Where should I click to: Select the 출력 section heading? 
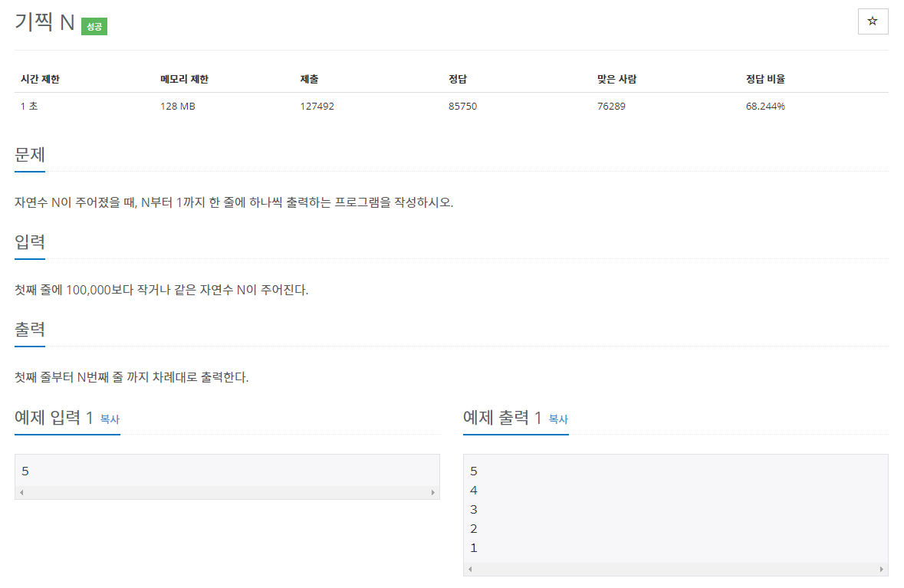coord(30,329)
